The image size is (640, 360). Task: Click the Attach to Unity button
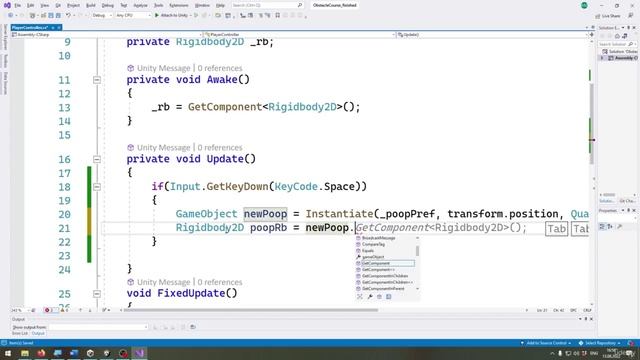coord(171,15)
